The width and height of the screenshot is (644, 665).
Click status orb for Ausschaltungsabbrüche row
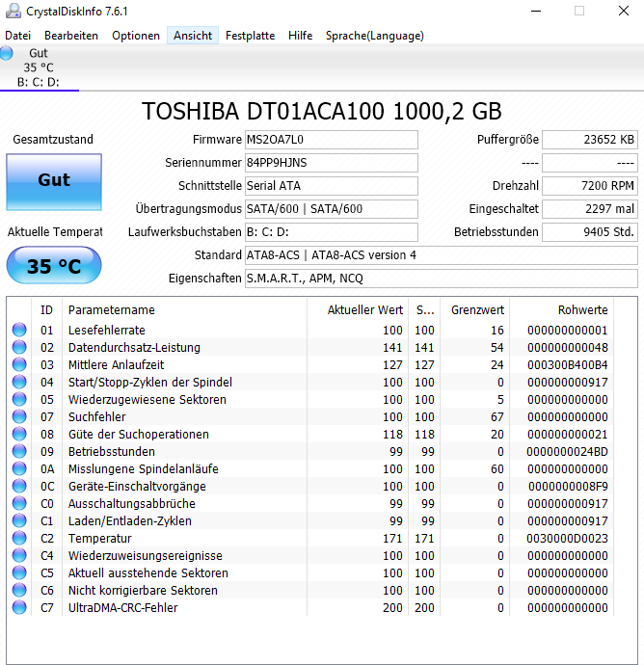click(x=19, y=503)
